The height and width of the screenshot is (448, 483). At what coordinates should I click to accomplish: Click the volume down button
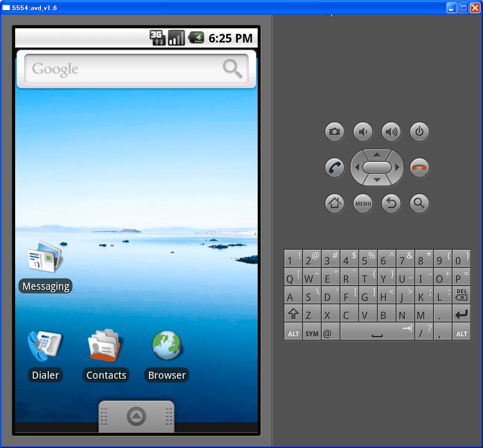[363, 132]
